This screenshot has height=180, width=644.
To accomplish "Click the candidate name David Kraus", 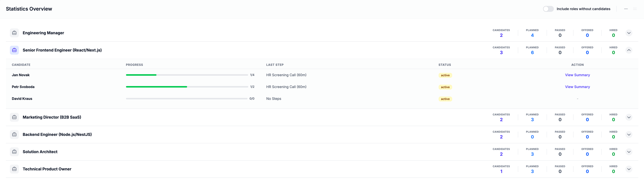I will click(22, 99).
